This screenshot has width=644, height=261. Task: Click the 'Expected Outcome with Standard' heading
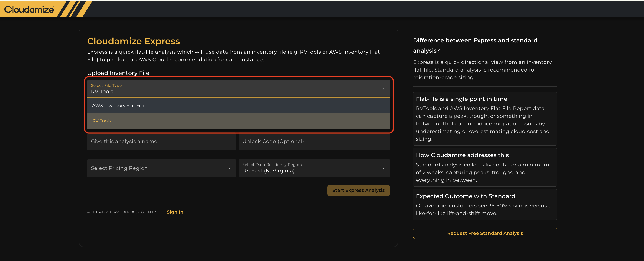(x=465, y=196)
